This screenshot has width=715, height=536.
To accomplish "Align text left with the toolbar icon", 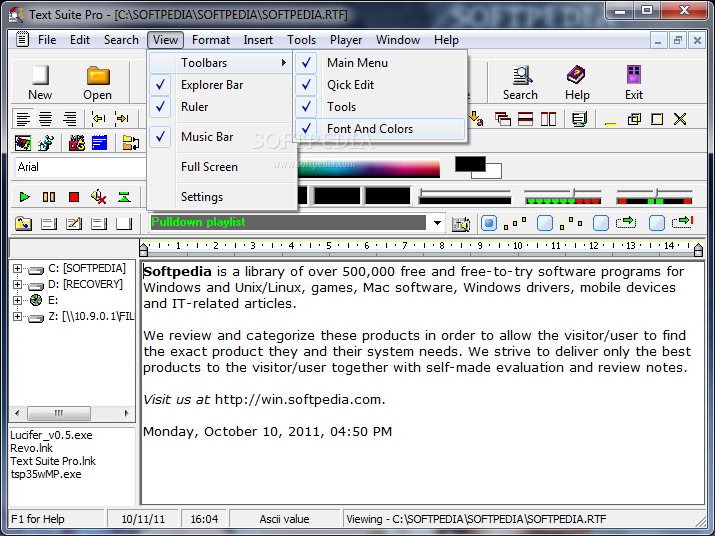I will (23, 119).
